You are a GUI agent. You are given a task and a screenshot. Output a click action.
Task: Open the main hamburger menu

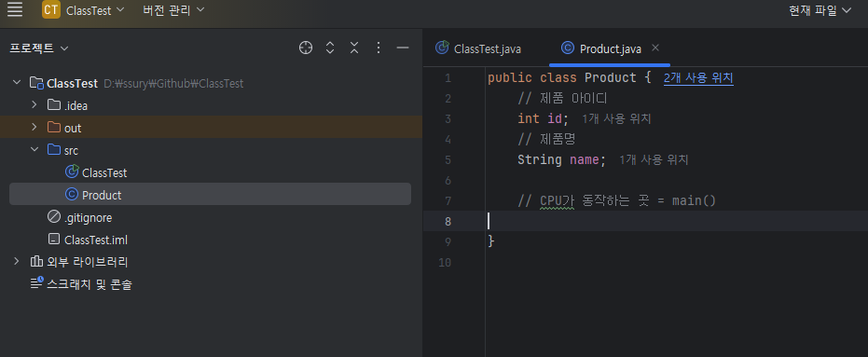point(15,9)
